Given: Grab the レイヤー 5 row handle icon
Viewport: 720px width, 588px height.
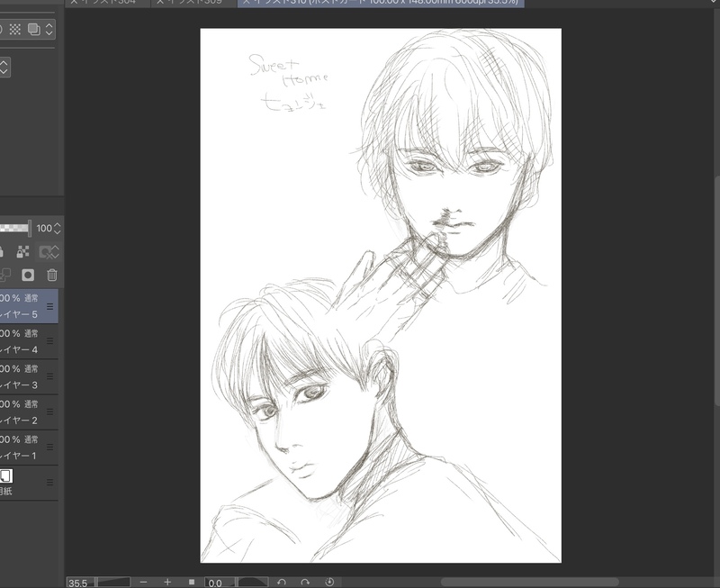Looking at the screenshot, I should pyautogui.click(x=50, y=306).
